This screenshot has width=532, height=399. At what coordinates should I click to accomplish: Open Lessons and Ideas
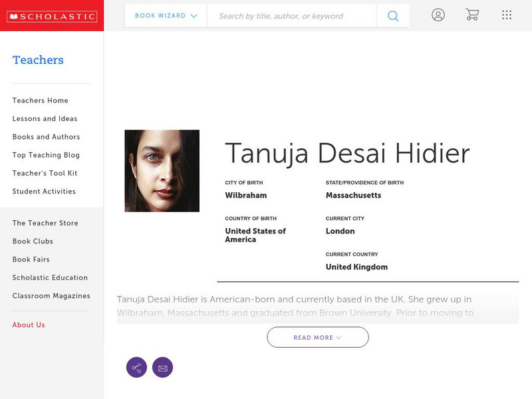click(45, 118)
